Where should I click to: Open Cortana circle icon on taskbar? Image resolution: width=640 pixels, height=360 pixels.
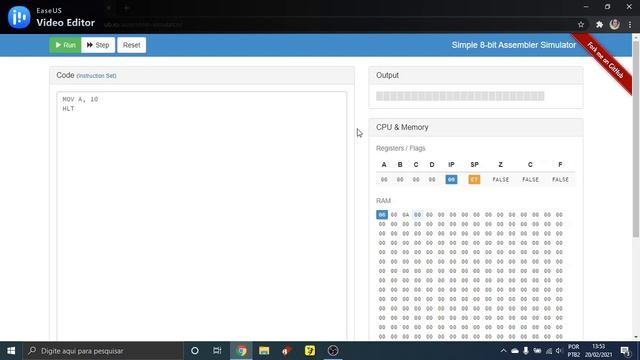click(195, 351)
